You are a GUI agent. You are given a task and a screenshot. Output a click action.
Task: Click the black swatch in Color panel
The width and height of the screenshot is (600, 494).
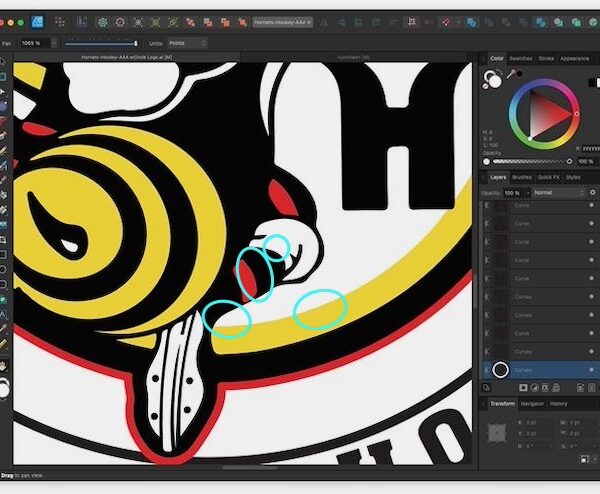[591, 82]
